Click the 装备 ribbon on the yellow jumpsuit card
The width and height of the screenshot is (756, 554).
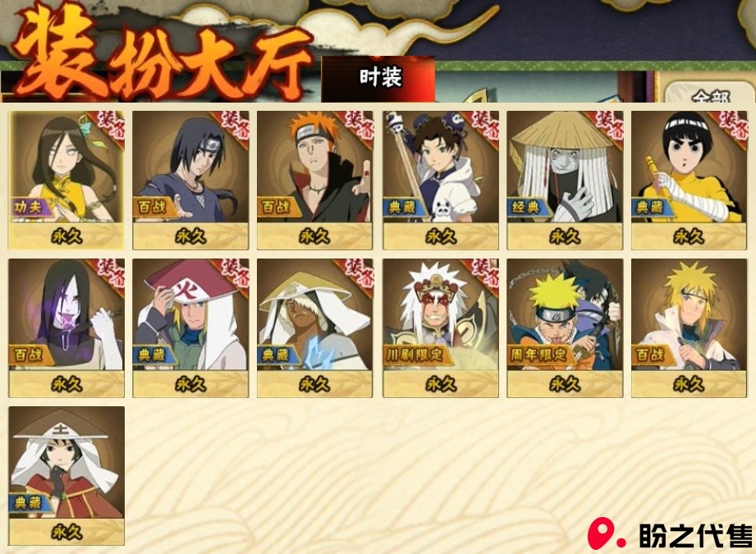coord(733,126)
